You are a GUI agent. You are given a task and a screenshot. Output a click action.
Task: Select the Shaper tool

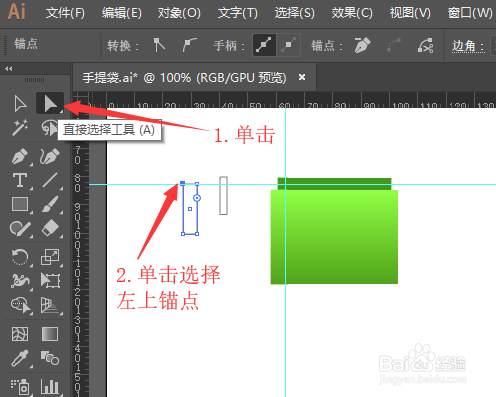point(20,229)
